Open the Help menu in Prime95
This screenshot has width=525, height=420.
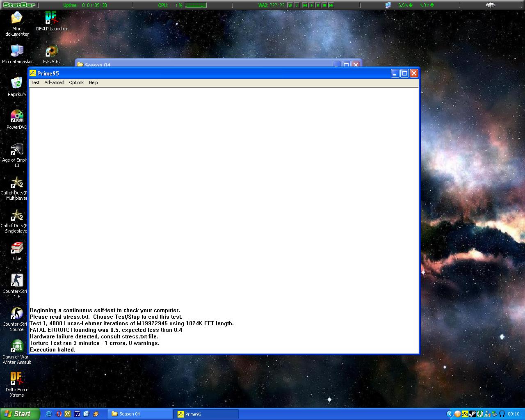pos(93,82)
